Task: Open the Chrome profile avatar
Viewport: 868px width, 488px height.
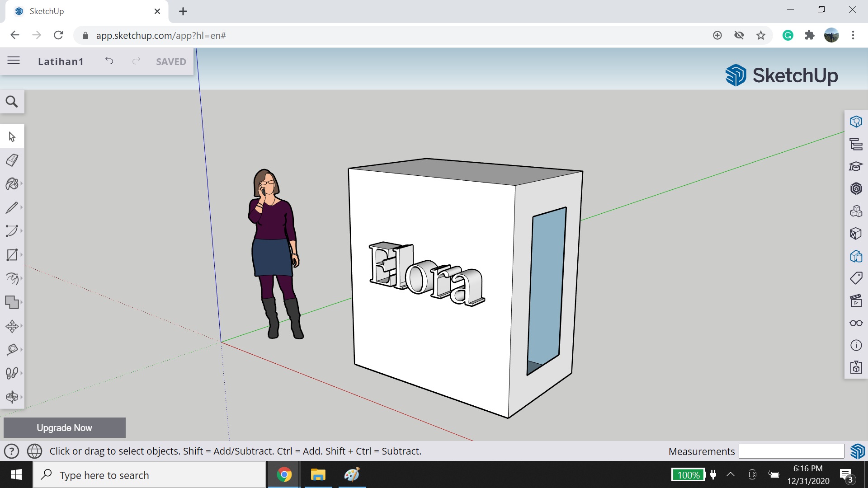Action: (831, 35)
